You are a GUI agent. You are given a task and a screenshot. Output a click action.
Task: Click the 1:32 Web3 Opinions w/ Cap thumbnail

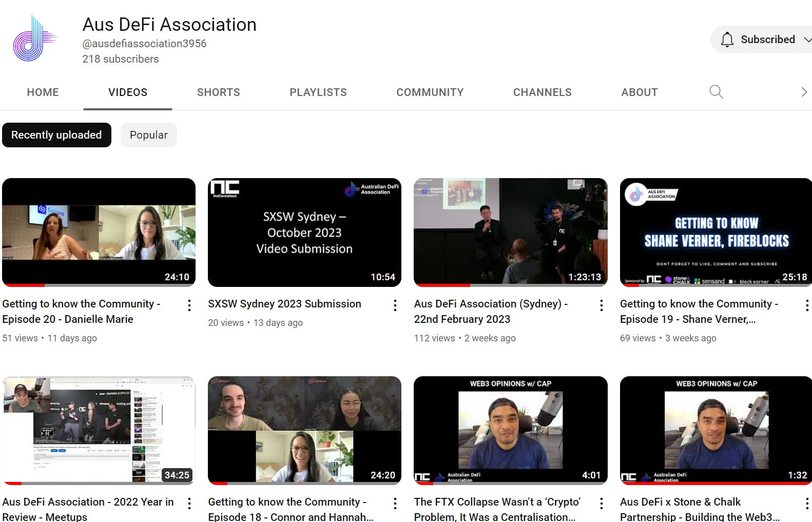(x=716, y=430)
